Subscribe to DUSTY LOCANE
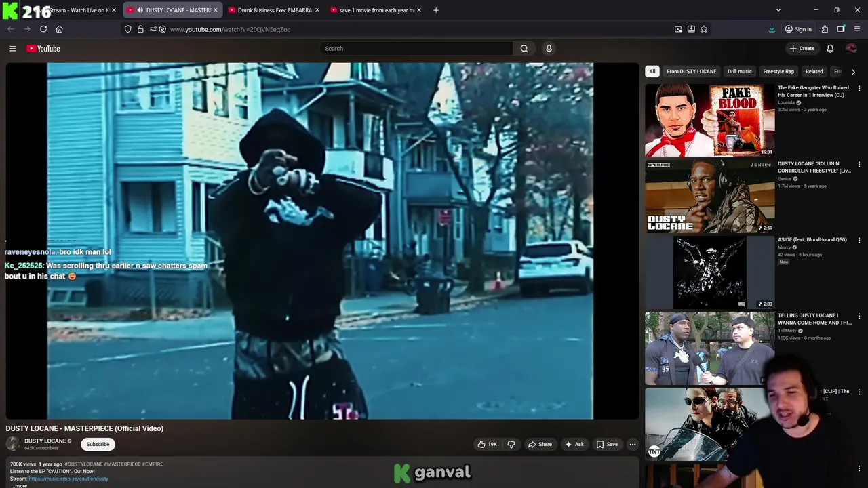The height and width of the screenshot is (488, 868). click(98, 444)
